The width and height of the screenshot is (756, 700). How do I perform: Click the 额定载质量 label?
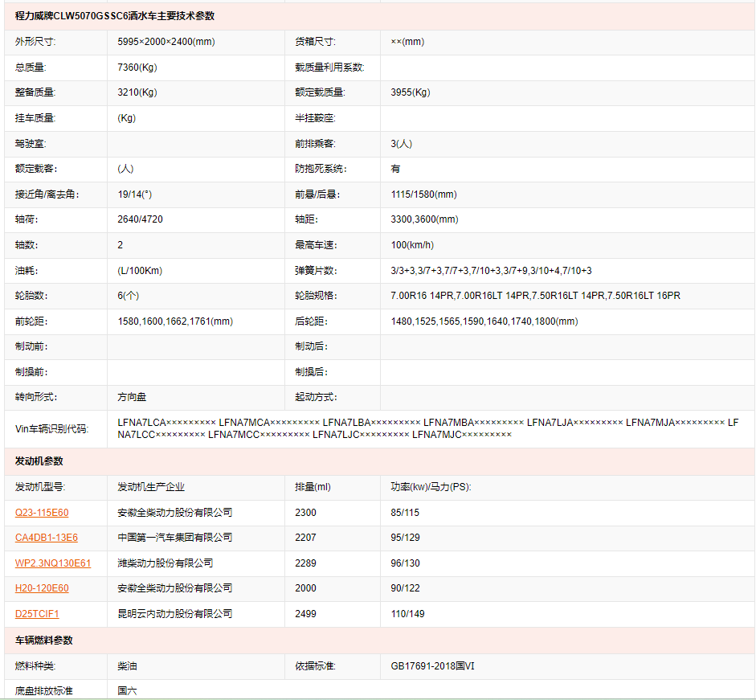pos(320,92)
